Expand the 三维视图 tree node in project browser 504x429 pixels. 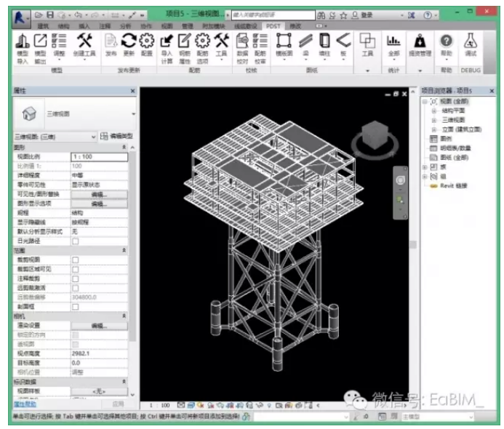coord(434,120)
